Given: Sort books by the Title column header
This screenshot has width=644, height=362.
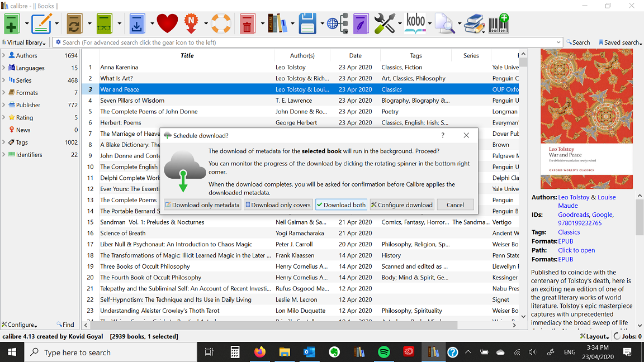Looking at the screenshot, I should (187, 55).
